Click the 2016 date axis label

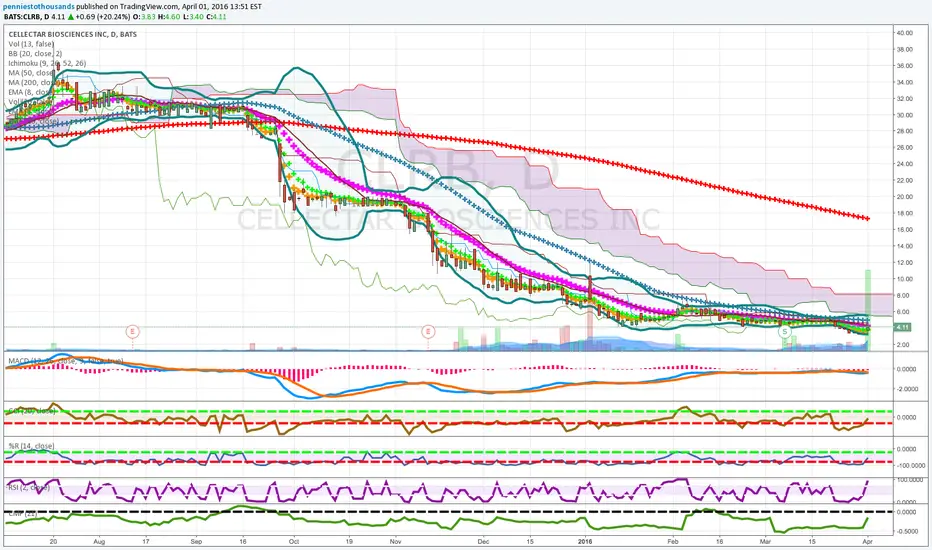click(x=585, y=542)
